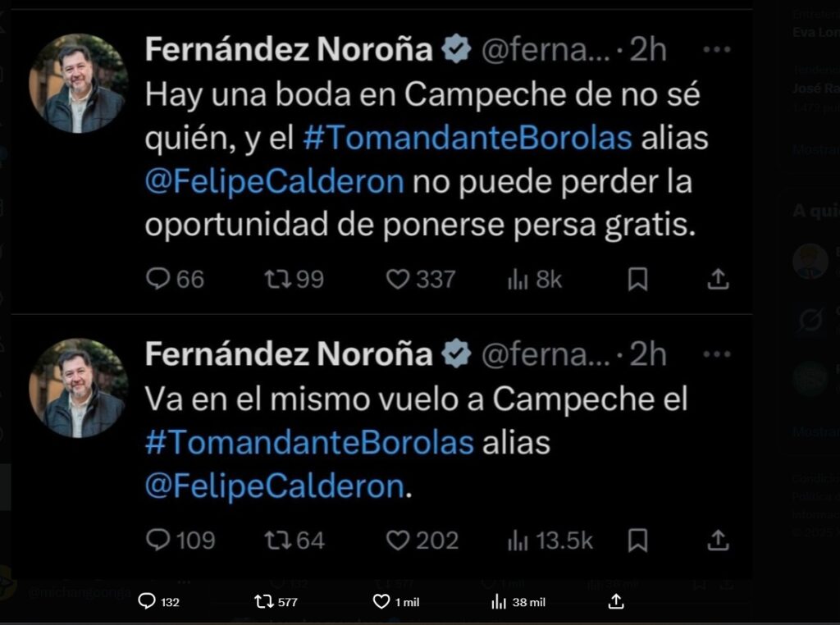This screenshot has height=625, width=840.
Task: Share the boda en Campeche tweet
Action: (x=718, y=280)
